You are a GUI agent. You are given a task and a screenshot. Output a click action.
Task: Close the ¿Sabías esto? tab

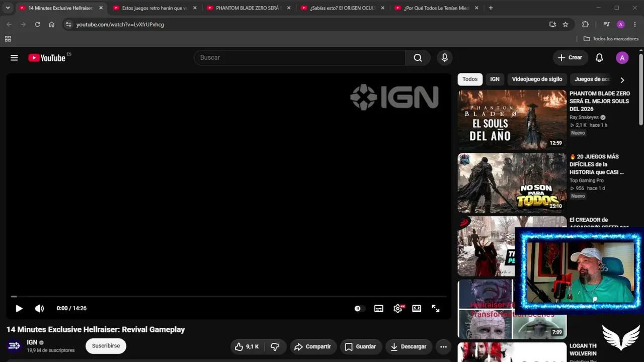point(383,8)
